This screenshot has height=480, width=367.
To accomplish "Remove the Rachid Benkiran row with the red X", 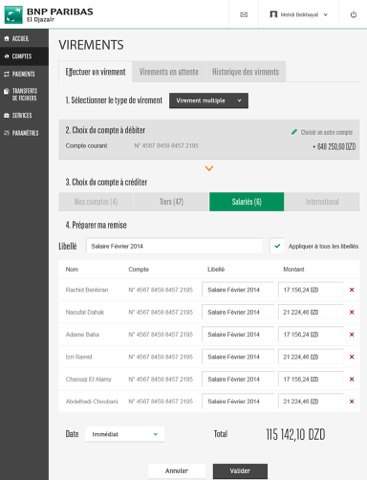I will (x=352, y=290).
